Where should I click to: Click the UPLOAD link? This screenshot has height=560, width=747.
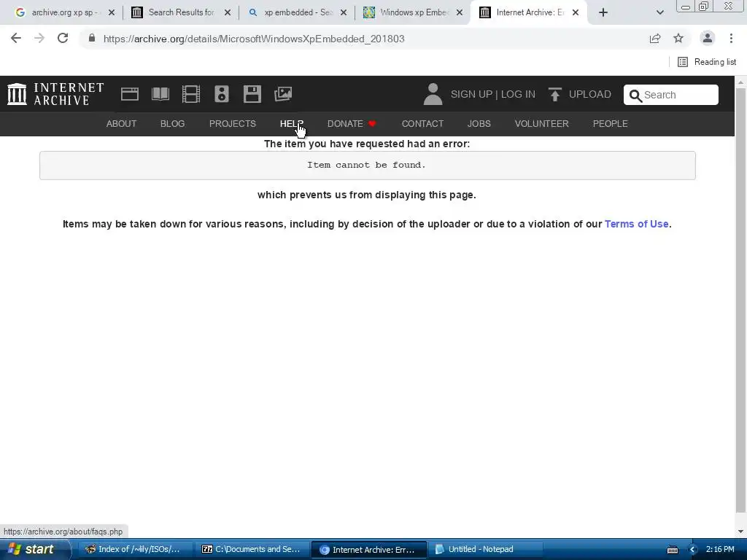[x=589, y=94]
